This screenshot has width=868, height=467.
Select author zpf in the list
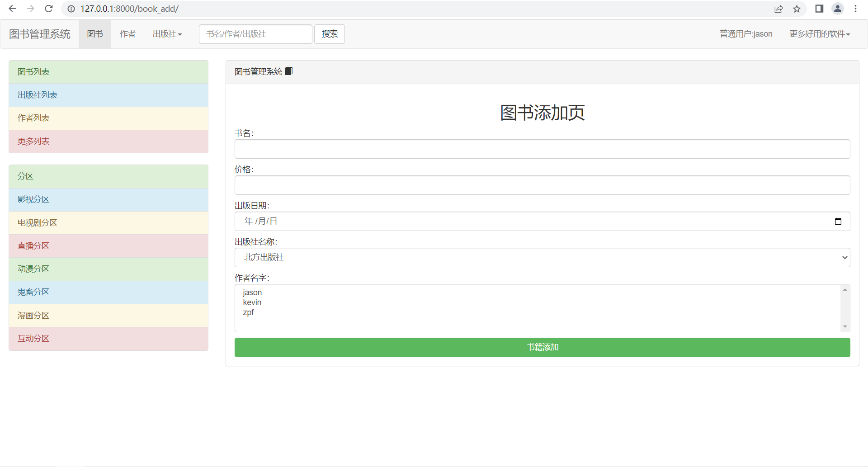(538, 312)
